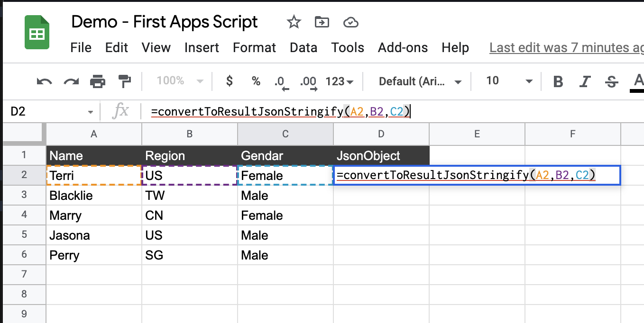Open the text color picker
This screenshot has height=323, width=644.
[x=638, y=81]
